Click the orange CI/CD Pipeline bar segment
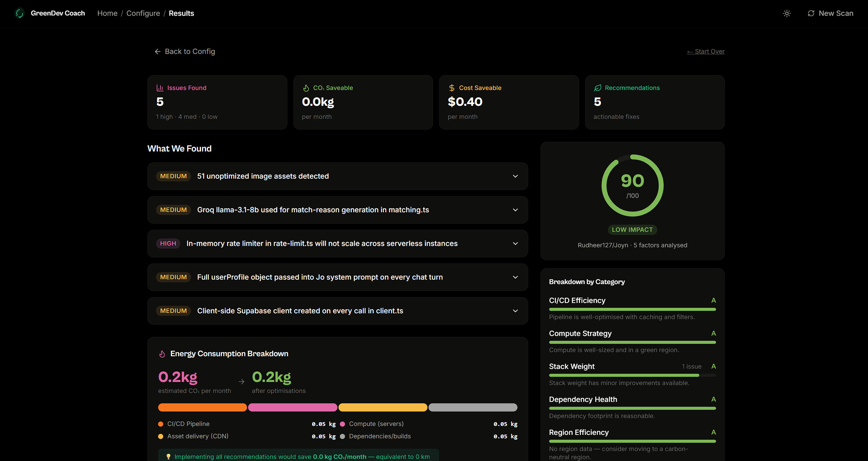The image size is (868, 461). tap(202, 407)
